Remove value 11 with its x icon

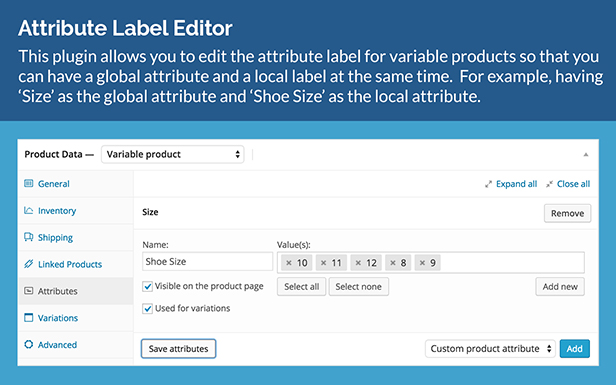(323, 263)
